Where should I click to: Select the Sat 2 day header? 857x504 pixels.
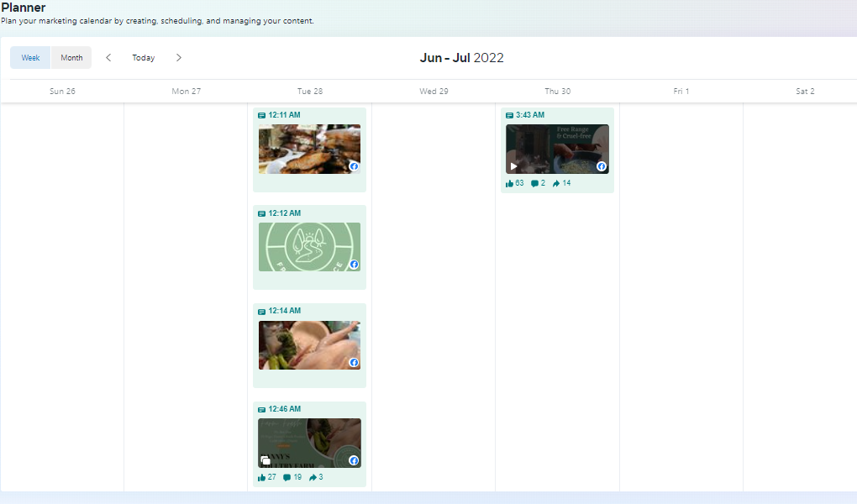(x=805, y=92)
